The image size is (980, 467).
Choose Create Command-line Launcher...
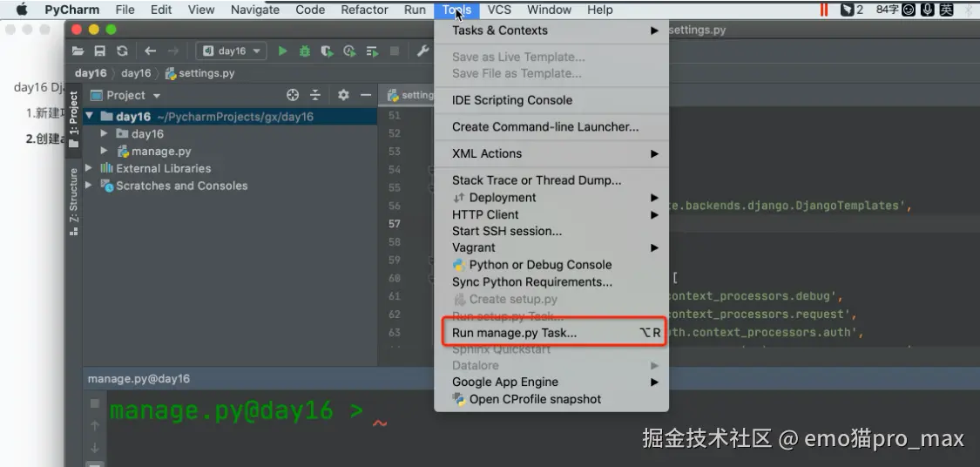pos(551,127)
